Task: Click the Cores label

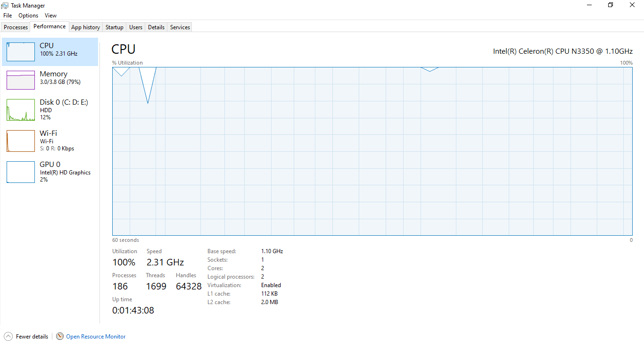Action: (x=215, y=268)
